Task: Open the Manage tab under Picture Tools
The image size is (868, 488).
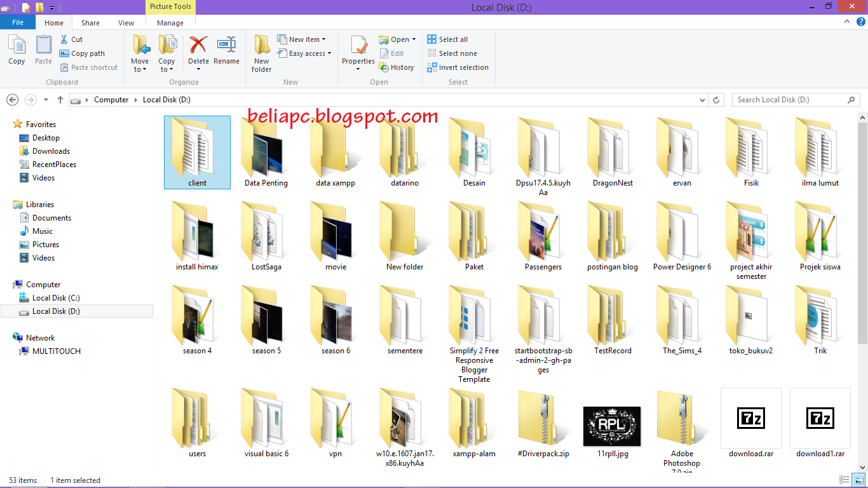Action: point(170,22)
